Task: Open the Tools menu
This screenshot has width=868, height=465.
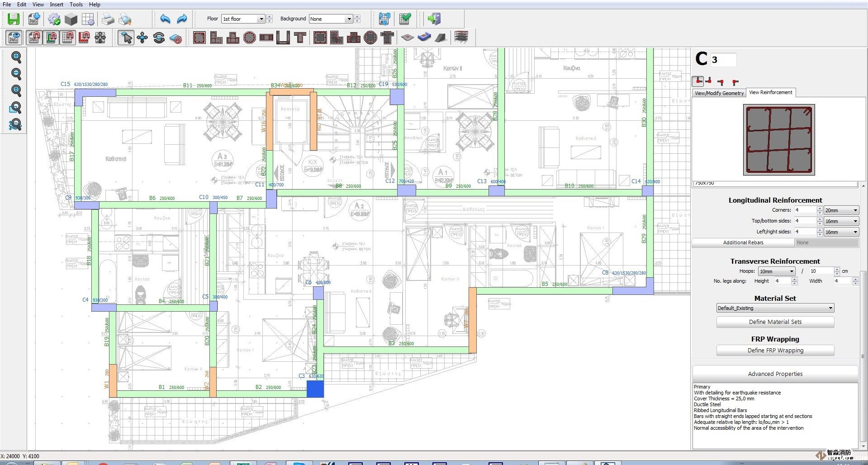Action: pos(76,4)
